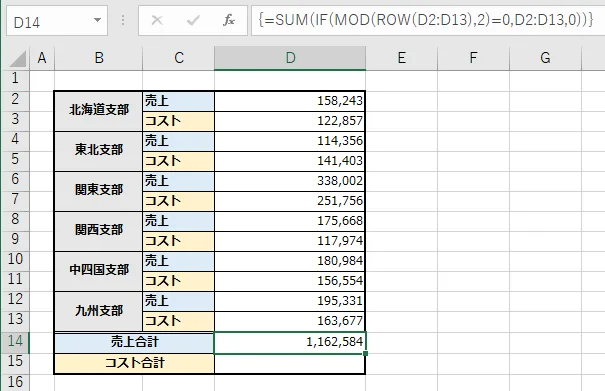
Task: Select empty cell D15 beside コスト合計
Action: [x=290, y=364]
